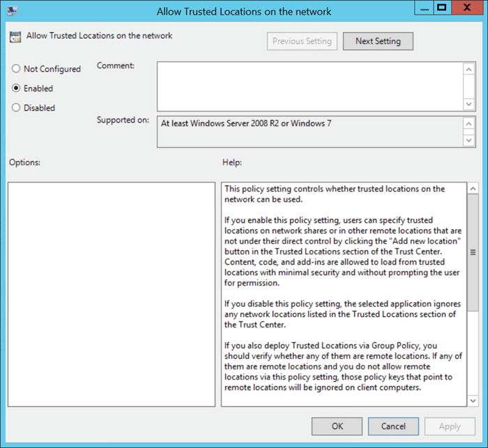This screenshot has height=448, width=488.
Task: Click the Supported on scroll up arrow
Action: point(469,123)
